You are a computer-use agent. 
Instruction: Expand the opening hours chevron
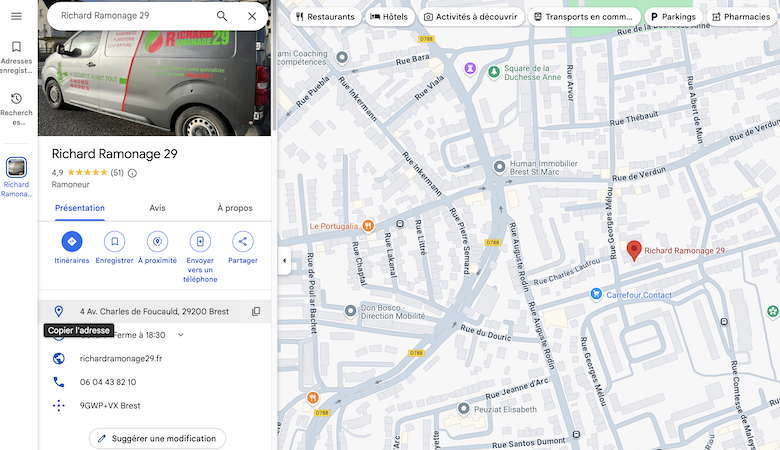pos(181,335)
